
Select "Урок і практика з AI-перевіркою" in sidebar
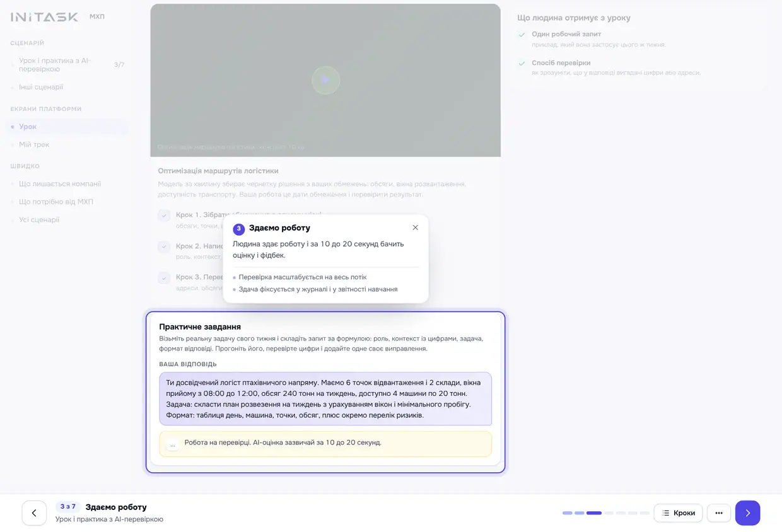point(67,65)
